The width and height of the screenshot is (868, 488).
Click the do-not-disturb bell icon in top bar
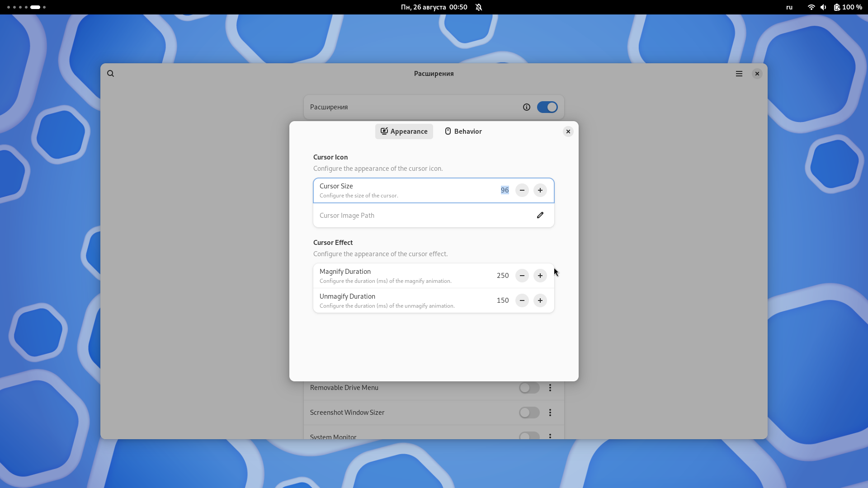(x=479, y=7)
